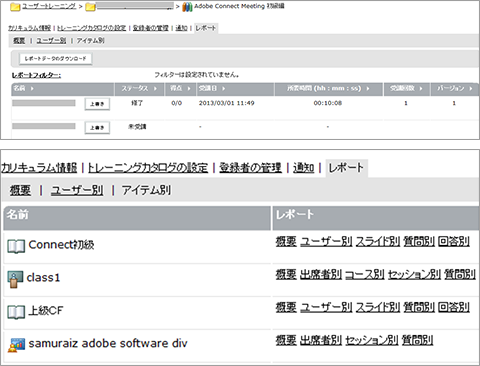
Task: Click the 未受講 status cell
Action: tap(137, 127)
